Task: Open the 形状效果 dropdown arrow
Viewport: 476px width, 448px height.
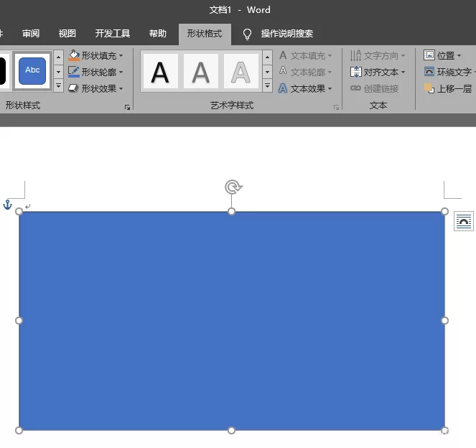Action: tap(121, 88)
